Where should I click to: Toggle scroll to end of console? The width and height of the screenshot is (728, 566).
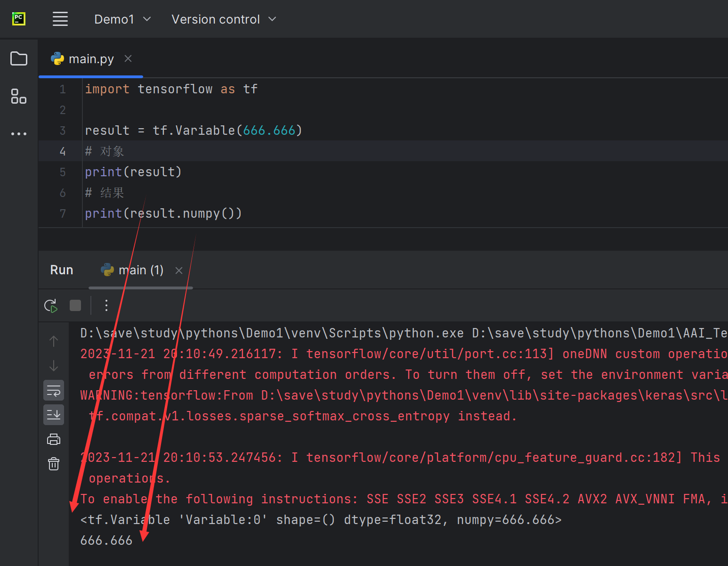coord(54,415)
